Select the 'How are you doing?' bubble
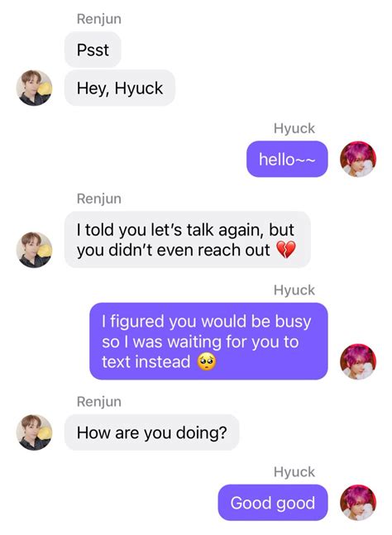The width and height of the screenshot is (392, 535). (152, 432)
